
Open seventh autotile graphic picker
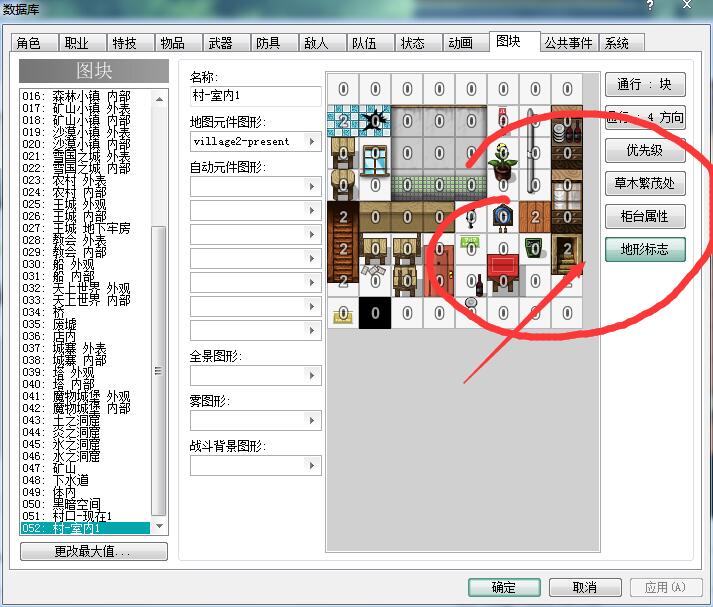coord(312,331)
